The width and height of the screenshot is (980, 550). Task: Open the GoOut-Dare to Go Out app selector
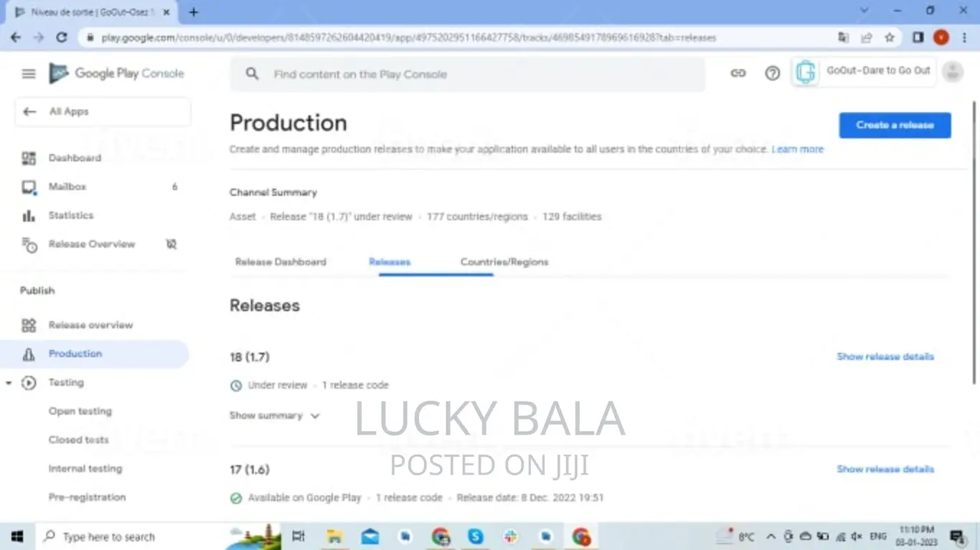[863, 72]
